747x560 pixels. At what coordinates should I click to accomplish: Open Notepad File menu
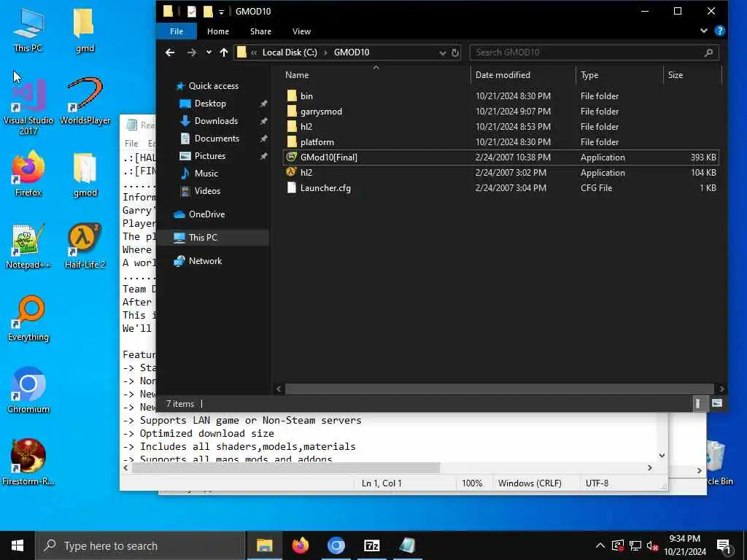click(x=131, y=144)
